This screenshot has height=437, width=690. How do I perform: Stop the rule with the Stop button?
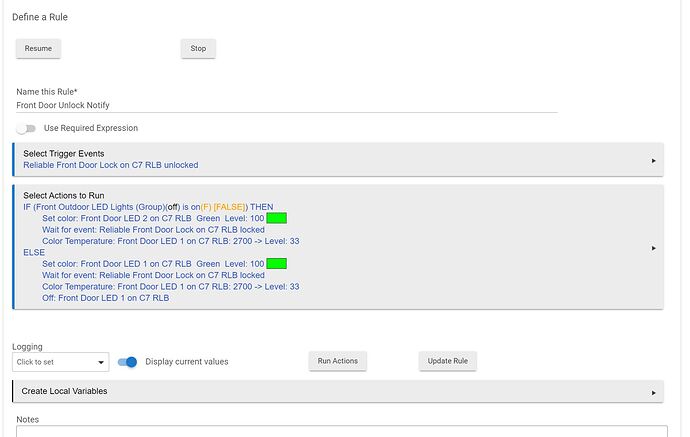(x=198, y=48)
